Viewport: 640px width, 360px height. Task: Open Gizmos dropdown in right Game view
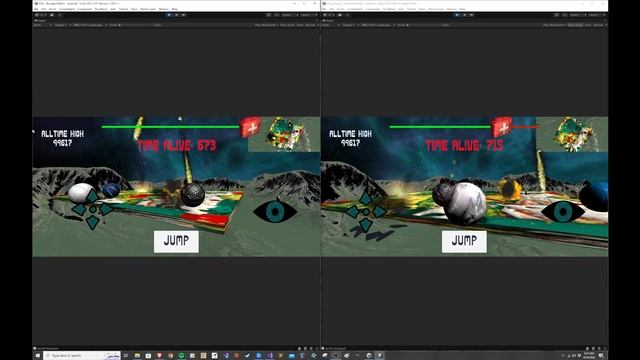pyautogui.click(x=600, y=25)
